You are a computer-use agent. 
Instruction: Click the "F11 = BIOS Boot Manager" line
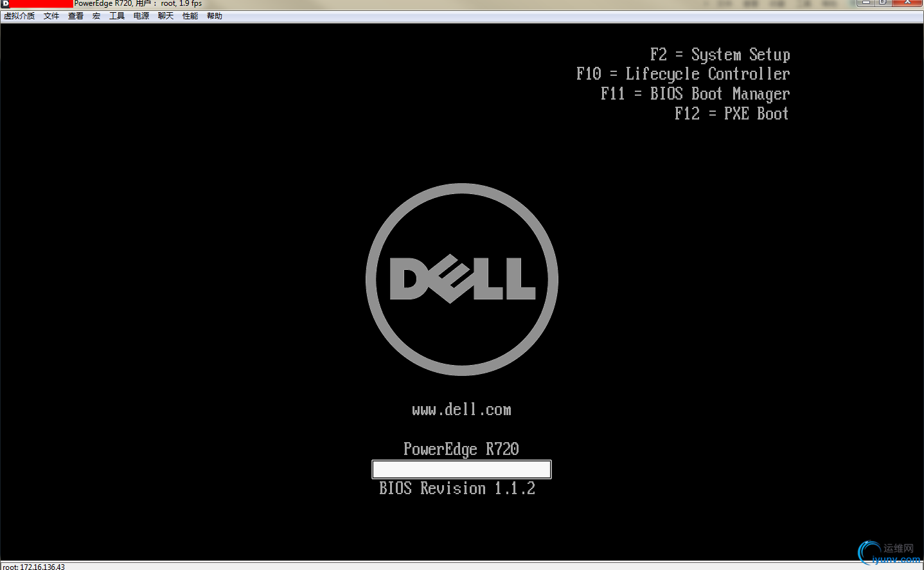(x=695, y=94)
